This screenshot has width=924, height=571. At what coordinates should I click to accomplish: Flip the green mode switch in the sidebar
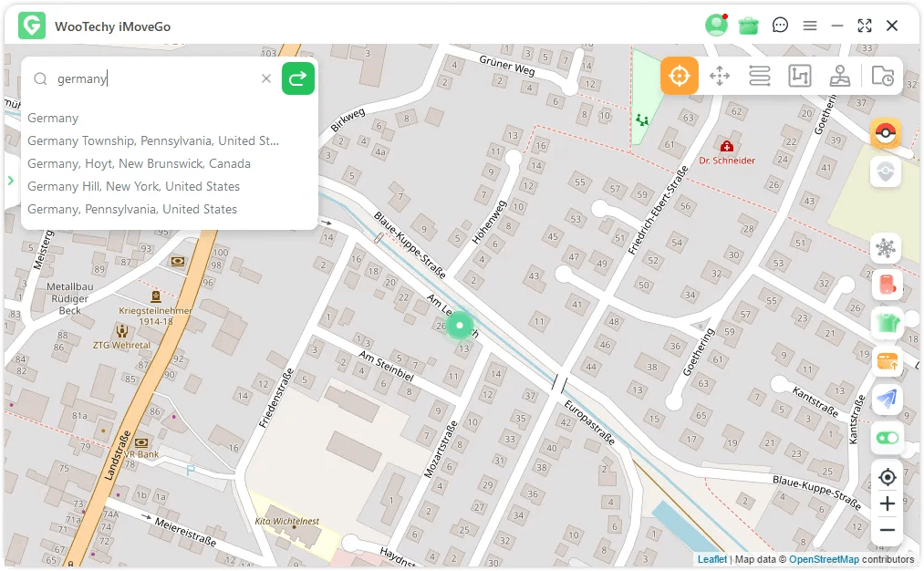(x=886, y=438)
